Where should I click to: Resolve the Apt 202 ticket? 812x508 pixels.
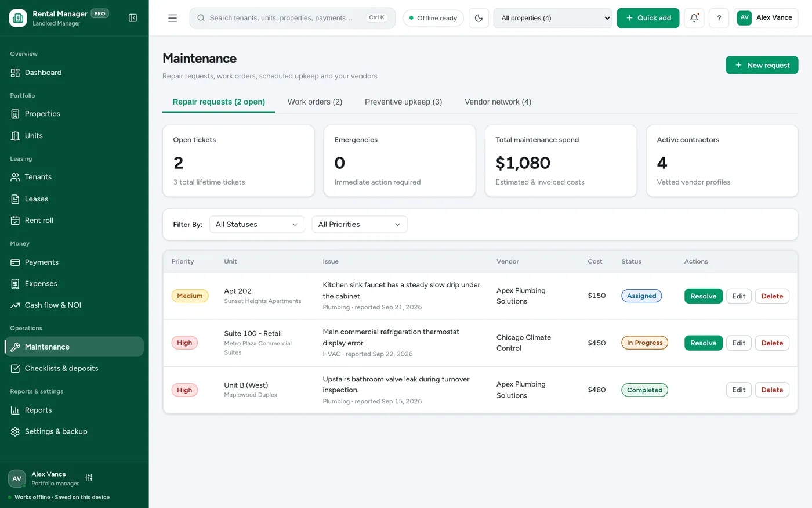pos(704,296)
